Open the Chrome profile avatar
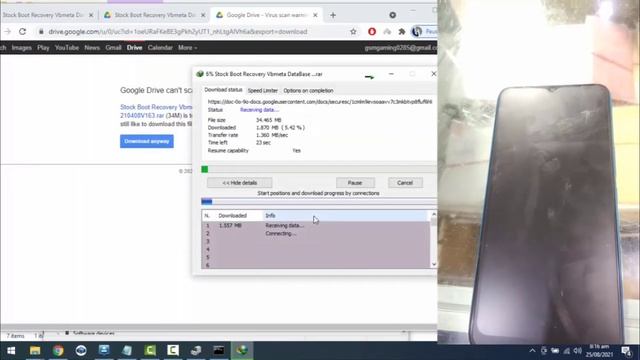 pyautogui.click(x=417, y=31)
